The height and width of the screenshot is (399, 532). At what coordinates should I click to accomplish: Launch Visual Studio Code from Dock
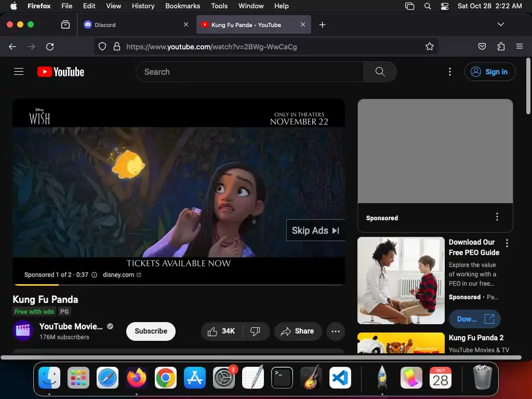click(340, 378)
